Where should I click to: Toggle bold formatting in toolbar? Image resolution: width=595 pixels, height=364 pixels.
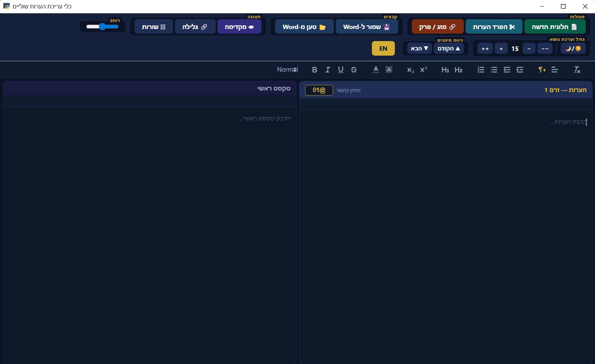click(314, 70)
